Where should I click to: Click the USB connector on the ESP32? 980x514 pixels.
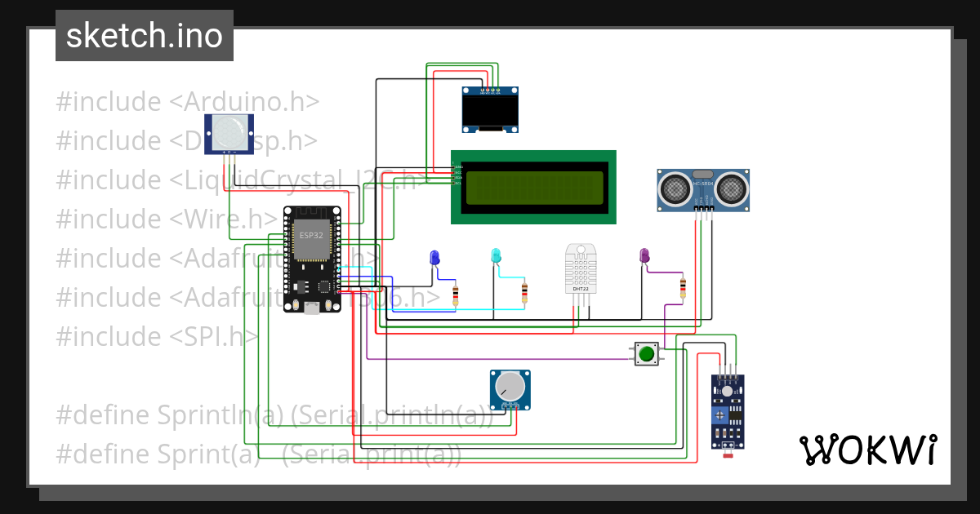(312, 307)
